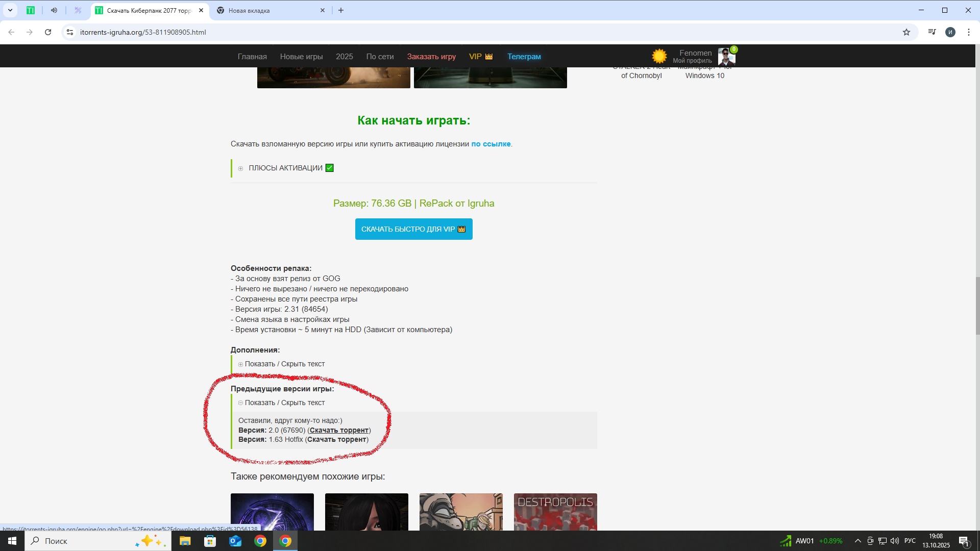Image resolution: width=980 pixels, height=551 pixels.
Task: Click the page vertical scrollbar thumb
Action: 977,306
